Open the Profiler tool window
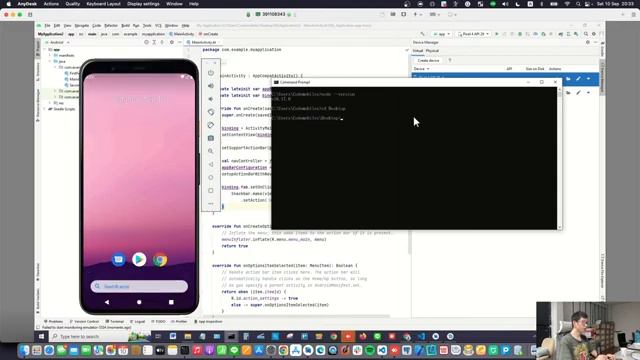 (179, 322)
